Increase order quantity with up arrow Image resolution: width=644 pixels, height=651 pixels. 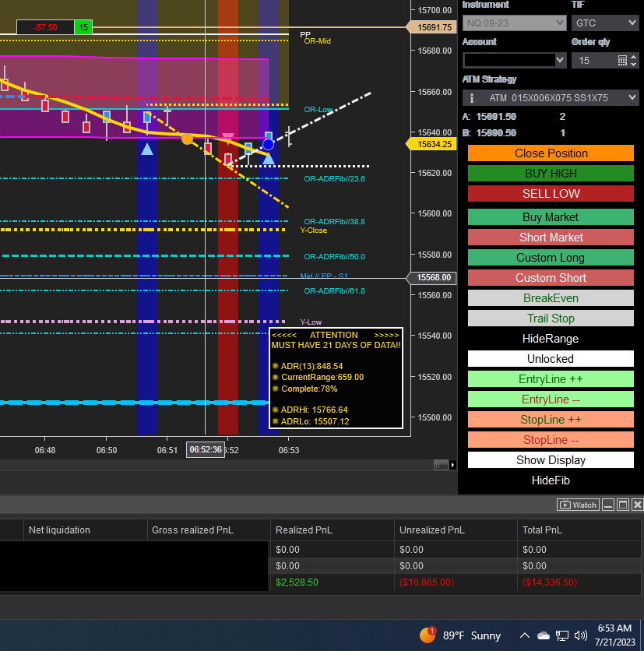[x=633, y=58]
